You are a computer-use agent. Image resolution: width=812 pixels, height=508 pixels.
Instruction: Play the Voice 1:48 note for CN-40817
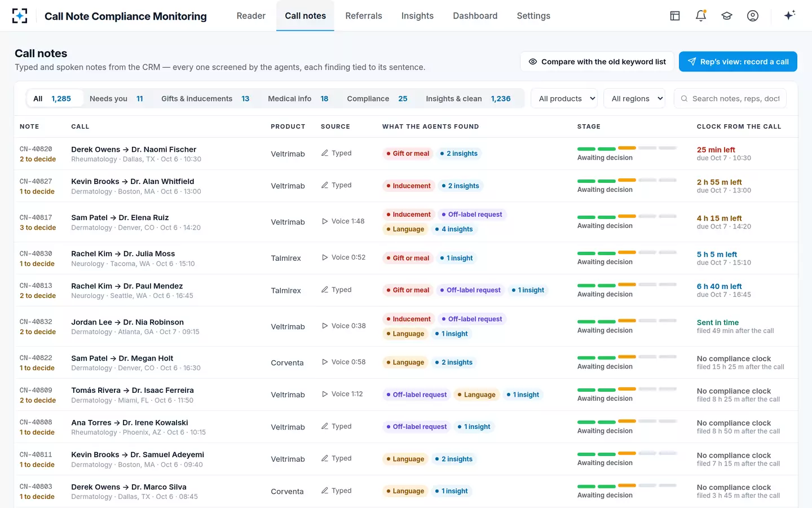325,221
